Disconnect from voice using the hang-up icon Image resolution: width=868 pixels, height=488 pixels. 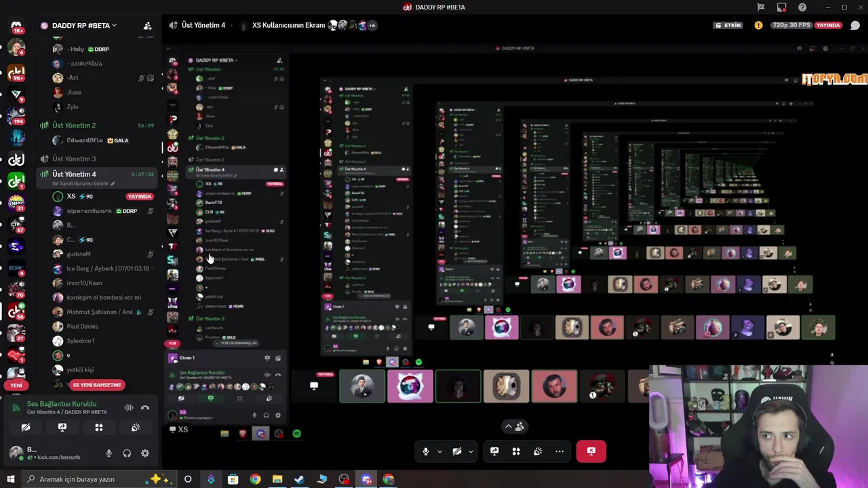(144, 407)
